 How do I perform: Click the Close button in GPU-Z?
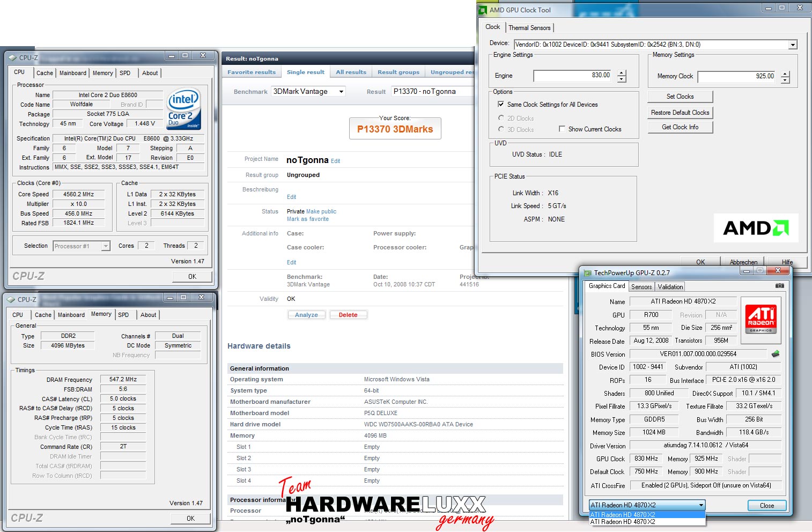(x=767, y=506)
